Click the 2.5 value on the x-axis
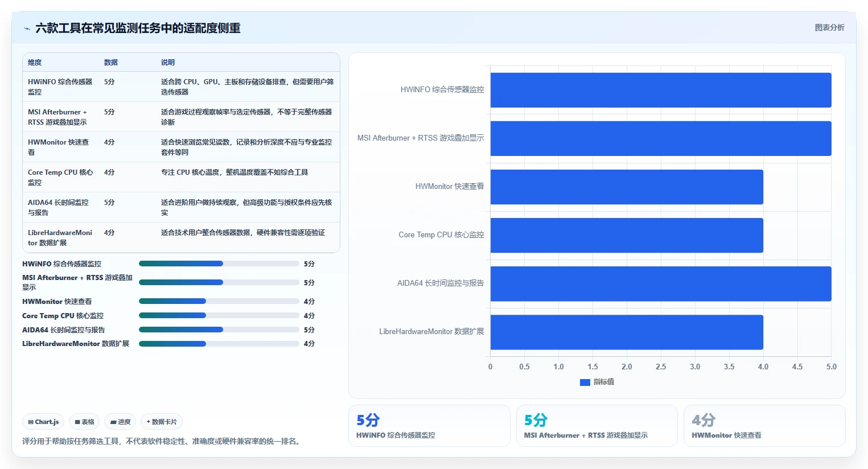Screen dimensions: 868x469 661,367
